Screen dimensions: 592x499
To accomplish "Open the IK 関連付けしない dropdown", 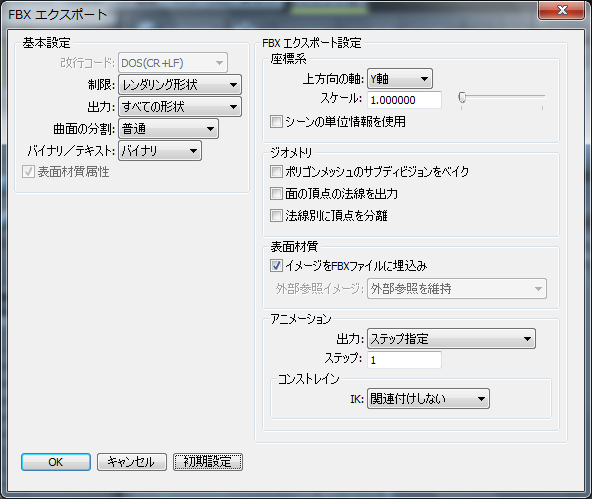I will 428,399.
